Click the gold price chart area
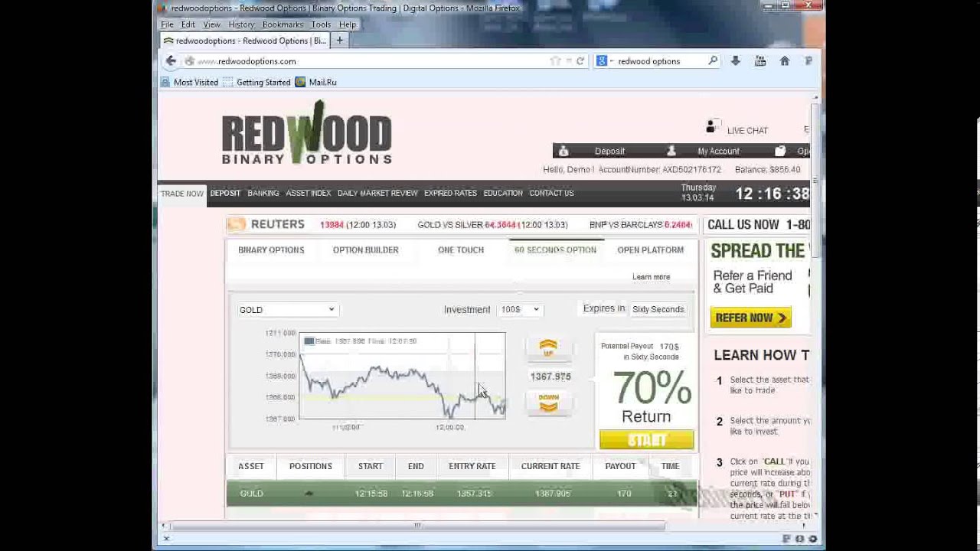Screen dimensions: 980x551 click(x=402, y=376)
